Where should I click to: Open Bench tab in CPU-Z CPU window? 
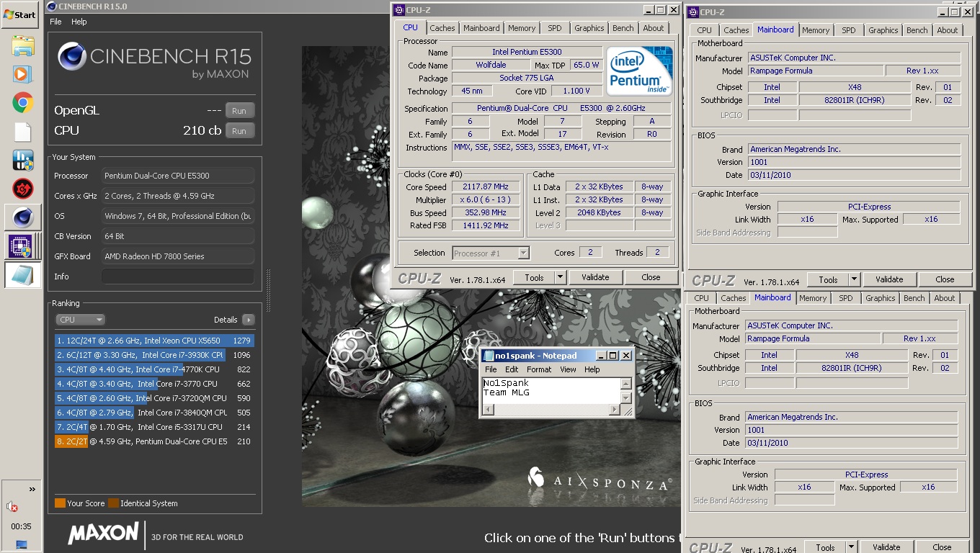tap(623, 28)
